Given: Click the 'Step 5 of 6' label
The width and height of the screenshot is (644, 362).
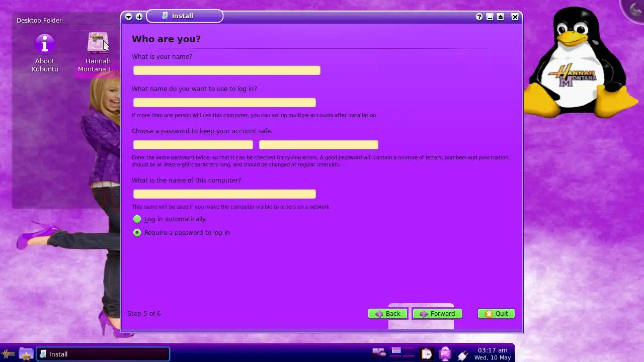Looking at the screenshot, I should 144,314.
